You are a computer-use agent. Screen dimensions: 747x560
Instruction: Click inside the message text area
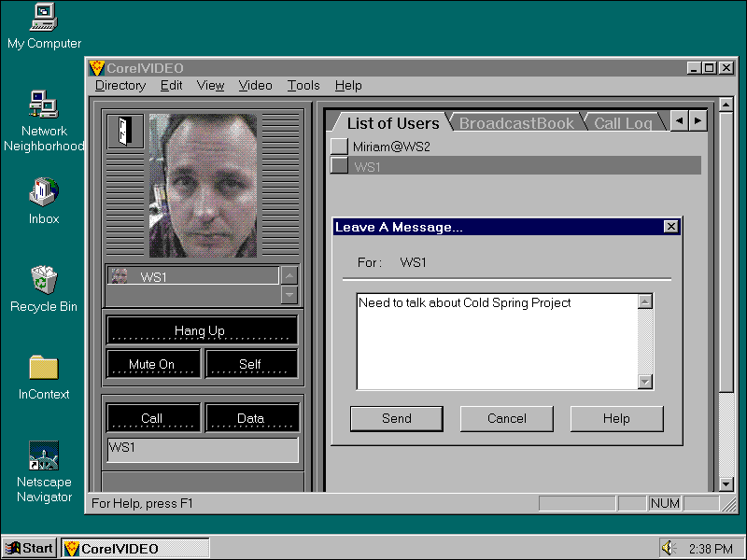[496, 341]
